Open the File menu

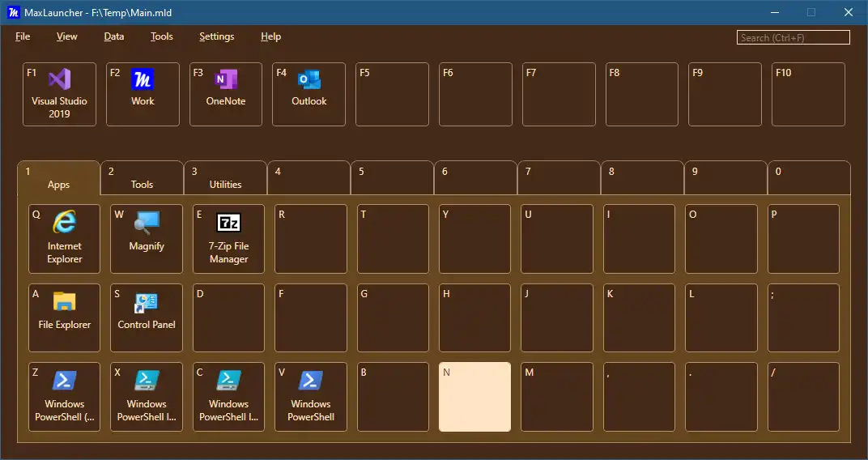click(23, 36)
